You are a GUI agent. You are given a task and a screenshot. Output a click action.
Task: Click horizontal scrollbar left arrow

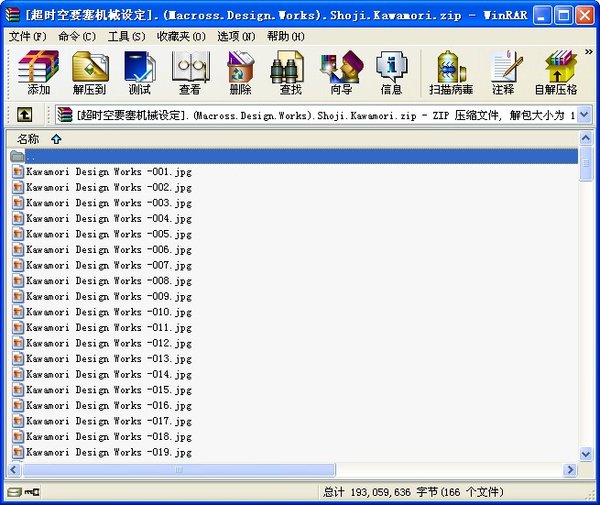pyautogui.click(x=14, y=469)
